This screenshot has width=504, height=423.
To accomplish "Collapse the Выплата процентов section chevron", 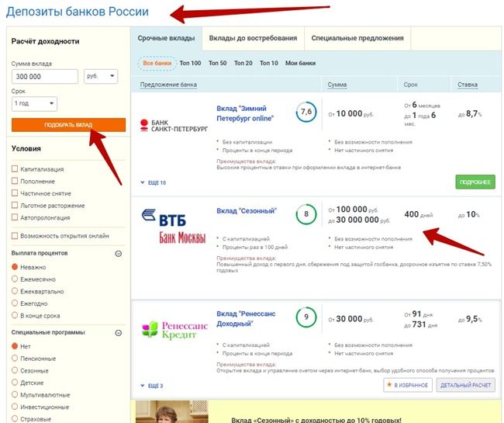I will (x=119, y=254).
